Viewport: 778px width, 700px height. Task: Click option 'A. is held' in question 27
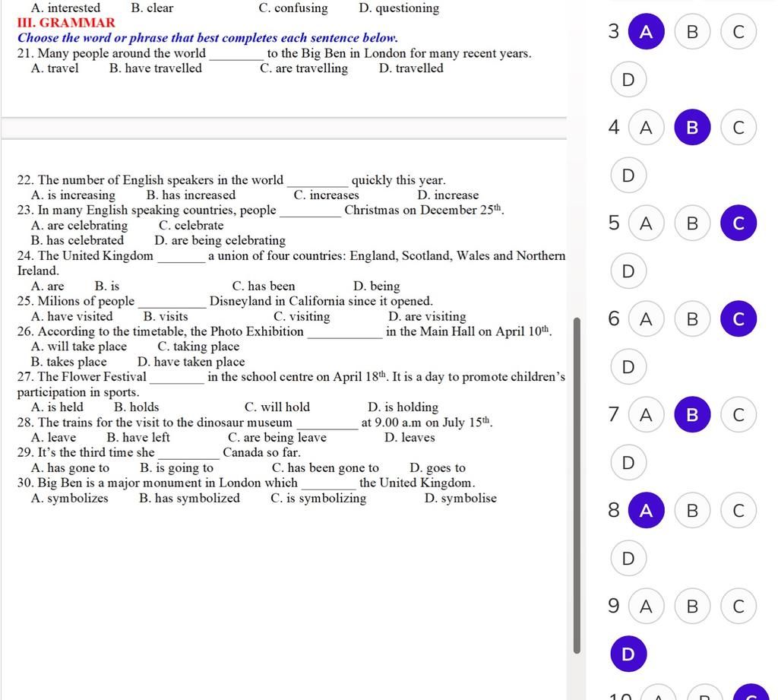[57, 407]
